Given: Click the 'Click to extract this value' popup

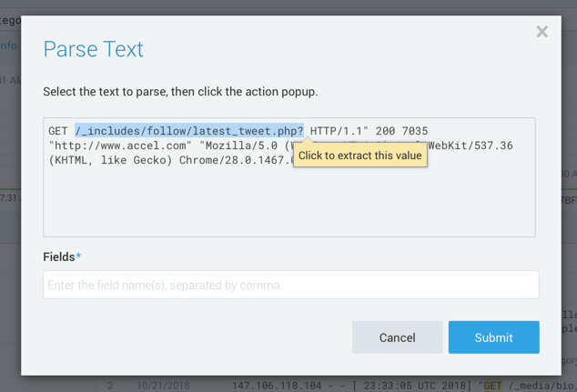Looking at the screenshot, I should tap(360, 156).
